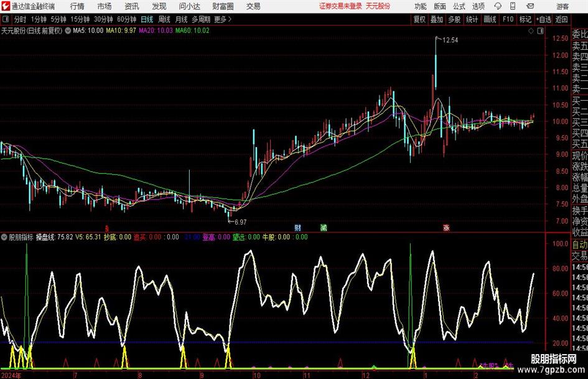This screenshot has height=379, width=588.
Task: Open the mail envelope icon
Action: (x=530, y=6)
